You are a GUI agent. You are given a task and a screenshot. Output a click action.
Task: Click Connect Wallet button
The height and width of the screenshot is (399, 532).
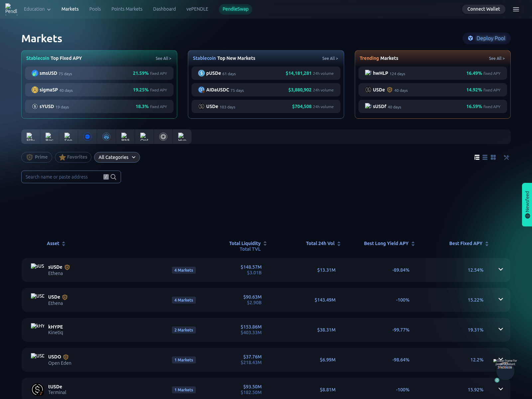pyautogui.click(x=483, y=9)
